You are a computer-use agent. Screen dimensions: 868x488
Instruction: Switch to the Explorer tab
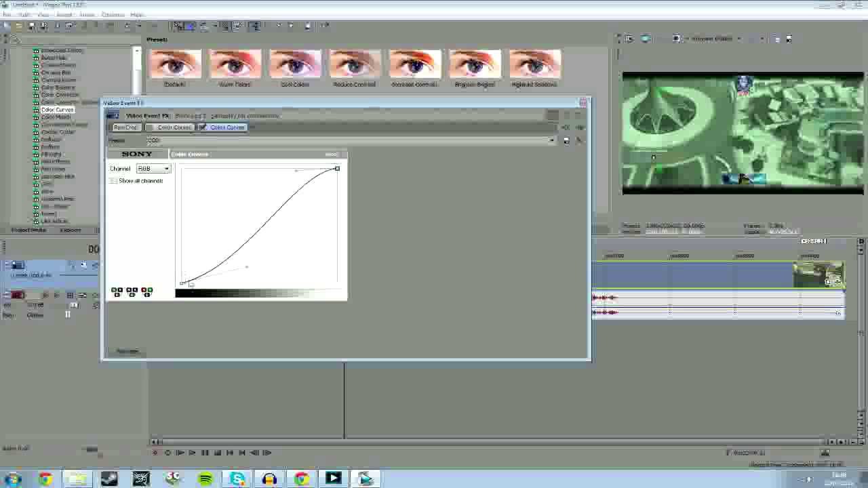[x=71, y=230]
